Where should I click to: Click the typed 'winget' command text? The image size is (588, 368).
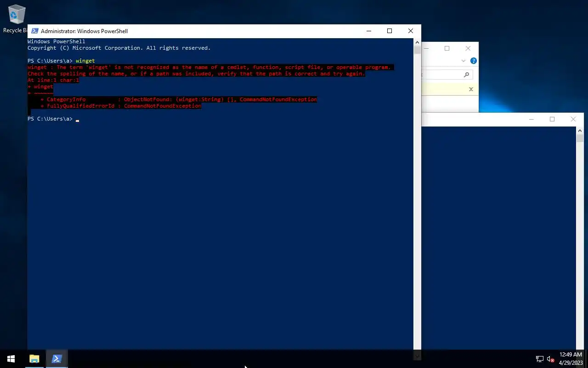coord(85,61)
